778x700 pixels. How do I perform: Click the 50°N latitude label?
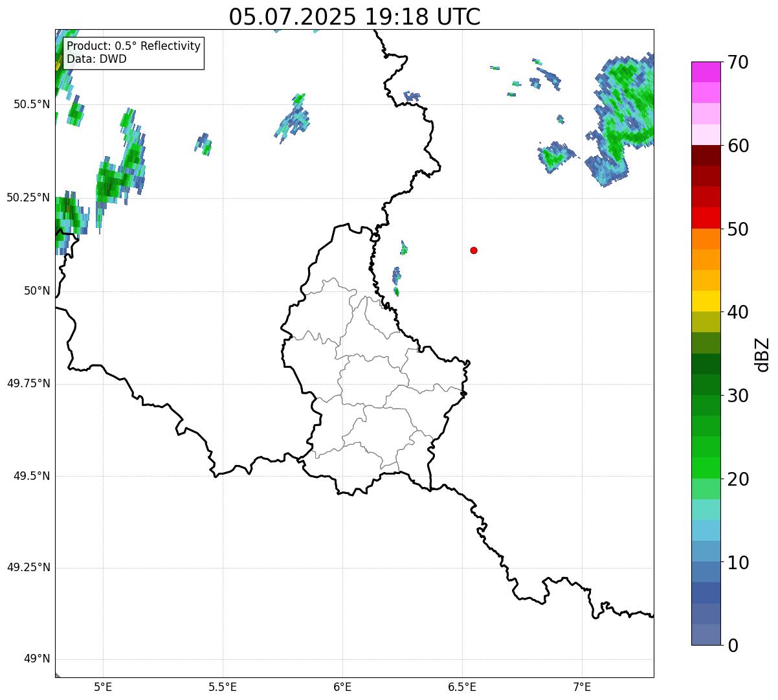(x=37, y=291)
